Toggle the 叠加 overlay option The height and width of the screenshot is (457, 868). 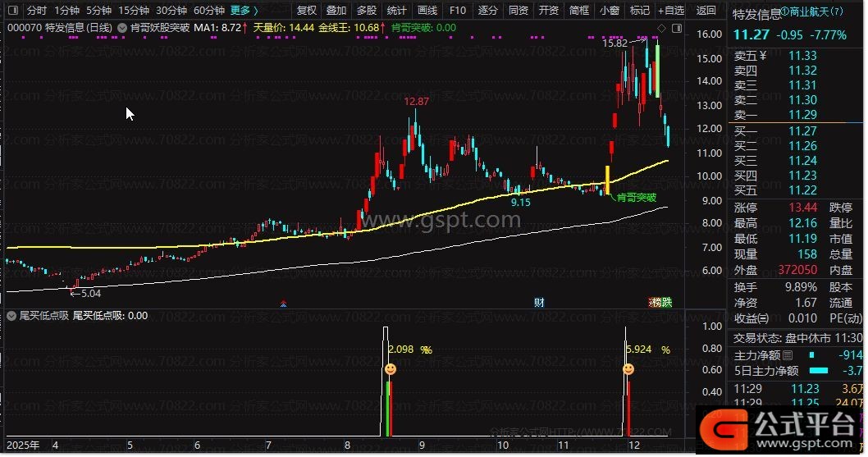tap(336, 11)
